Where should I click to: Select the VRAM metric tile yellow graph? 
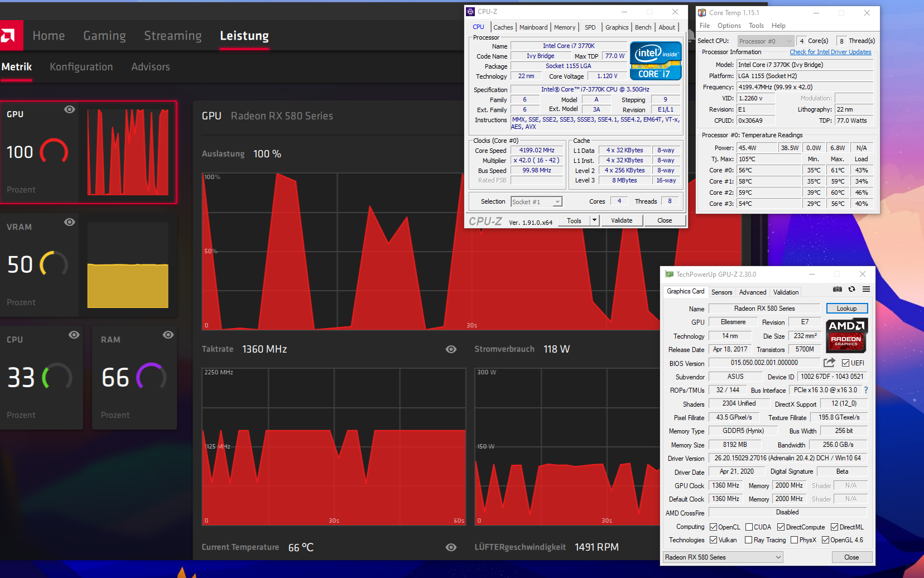[128, 265]
